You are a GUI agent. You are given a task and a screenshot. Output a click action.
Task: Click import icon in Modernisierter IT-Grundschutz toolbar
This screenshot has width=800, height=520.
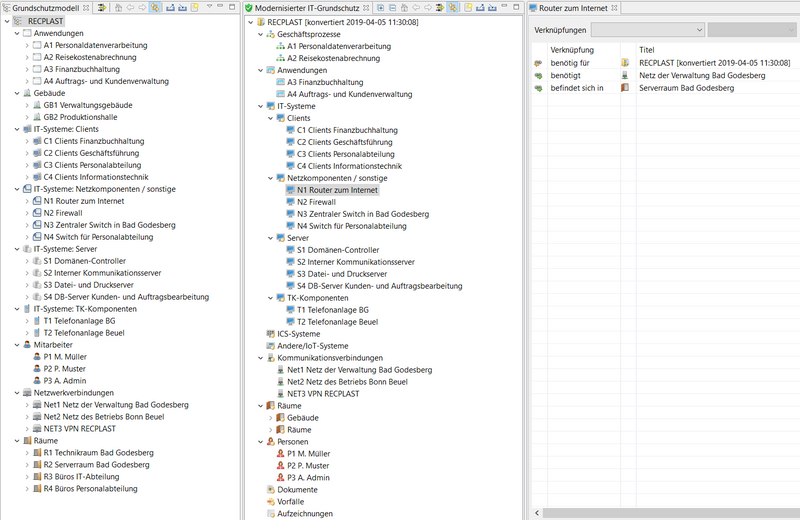tap(492, 8)
